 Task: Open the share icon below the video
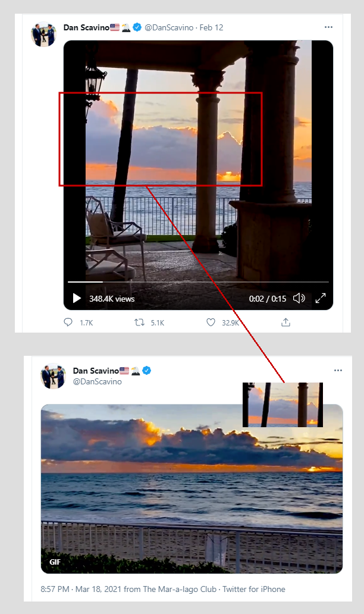pos(285,322)
